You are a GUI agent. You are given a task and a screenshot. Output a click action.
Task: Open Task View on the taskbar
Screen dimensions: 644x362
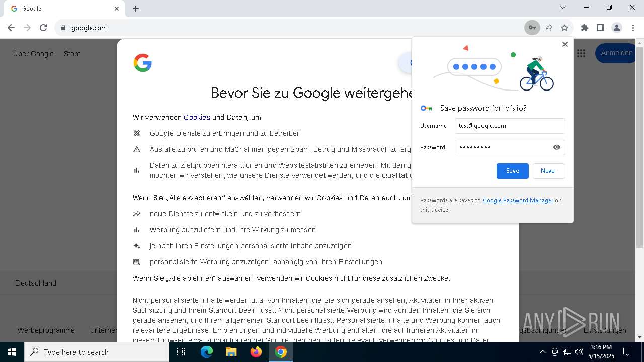tap(181, 352)
